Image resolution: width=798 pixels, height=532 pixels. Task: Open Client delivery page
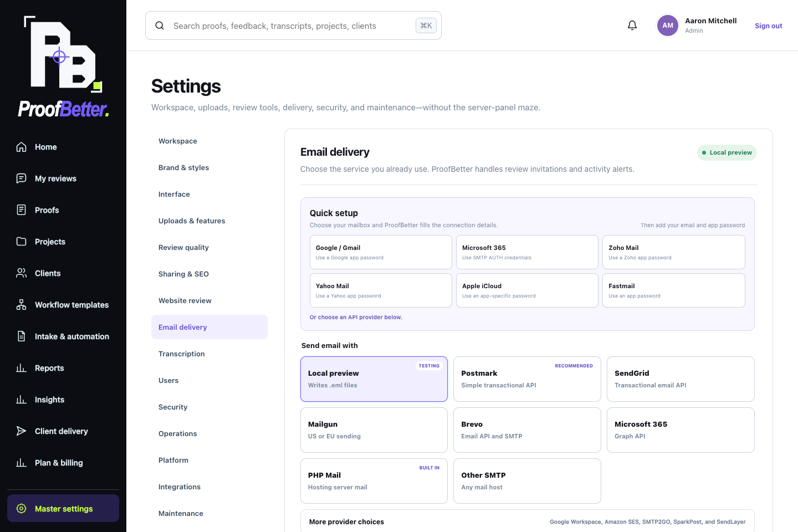tap(63, 431)
